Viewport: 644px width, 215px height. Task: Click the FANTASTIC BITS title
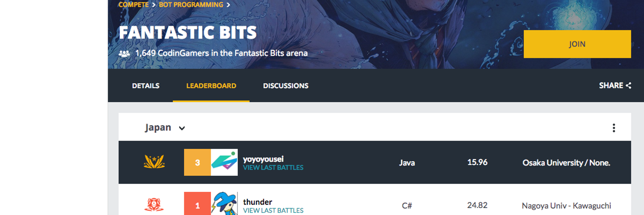(x=188, y=33)
